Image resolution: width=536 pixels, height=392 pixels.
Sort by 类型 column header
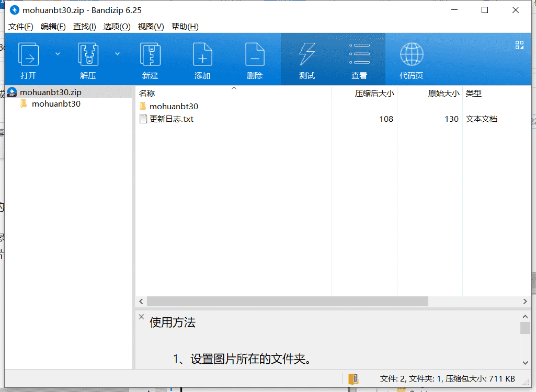pos(497,94)
